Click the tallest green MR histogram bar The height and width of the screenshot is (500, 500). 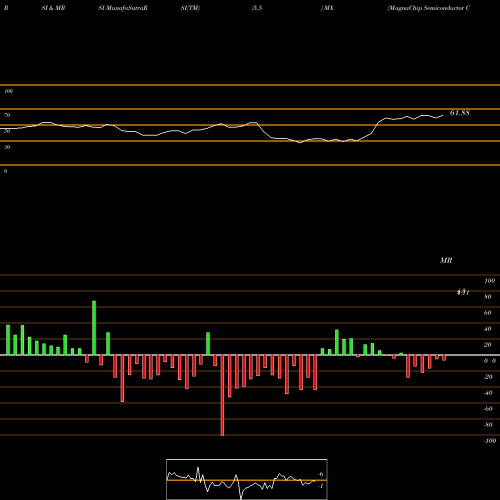[x=94, y=328]
